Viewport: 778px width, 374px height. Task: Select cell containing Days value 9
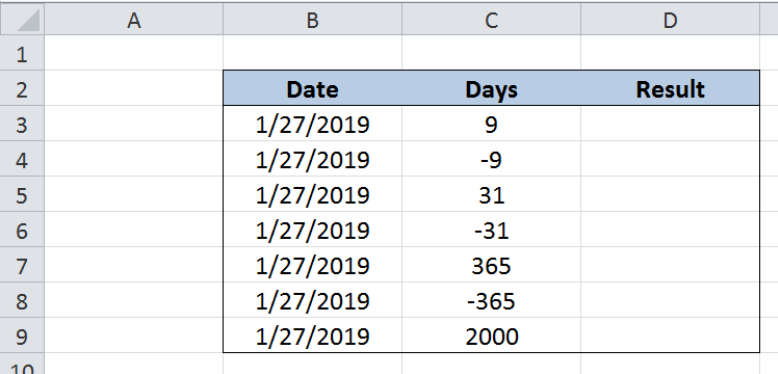click(x=491, y=124)
